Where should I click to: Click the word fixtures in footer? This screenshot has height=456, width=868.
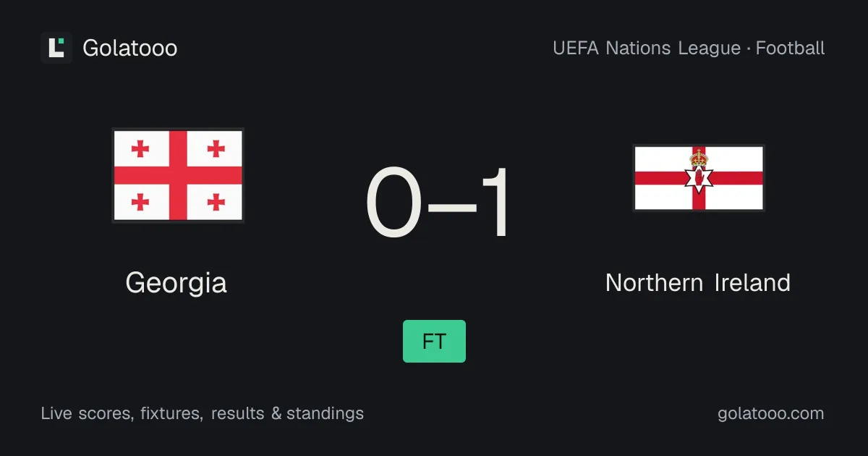click(x=172, y=413)
